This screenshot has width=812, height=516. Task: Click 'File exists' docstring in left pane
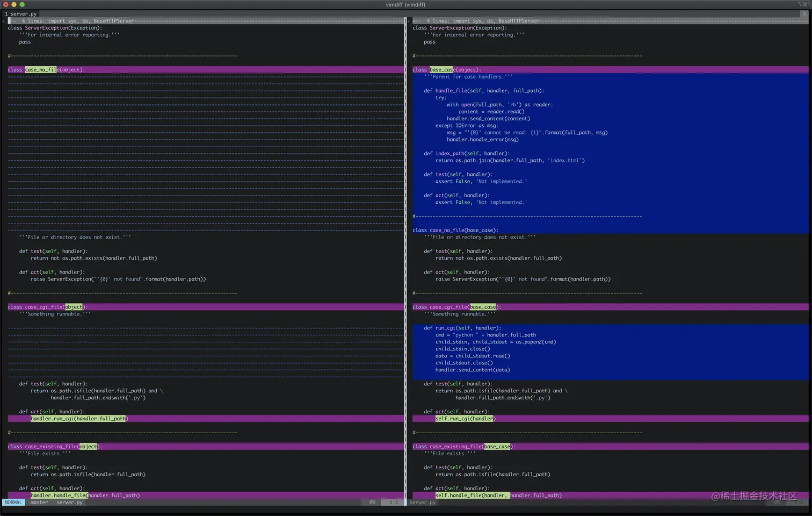point(45,454)
